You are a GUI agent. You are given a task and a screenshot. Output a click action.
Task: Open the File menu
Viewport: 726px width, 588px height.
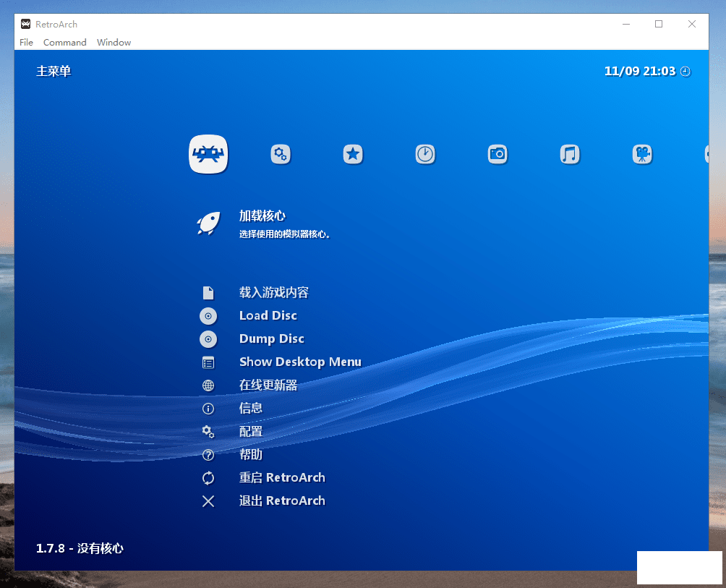(x=26, y=42)
